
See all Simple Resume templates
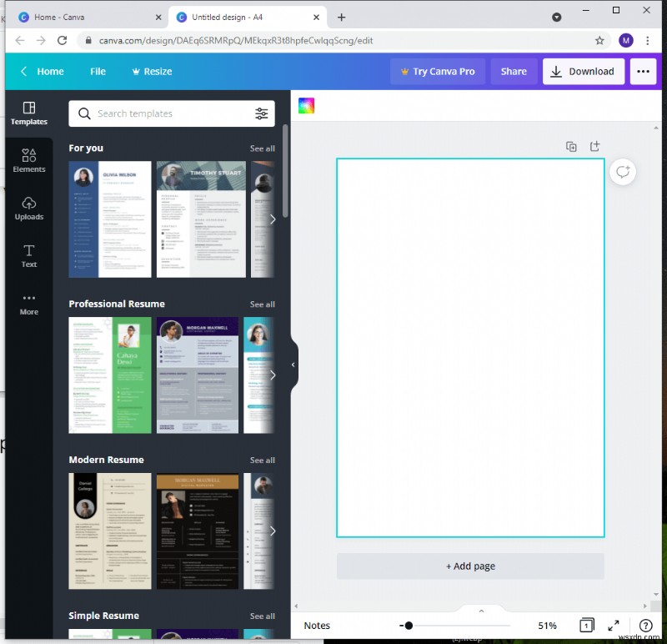[262, 616]
